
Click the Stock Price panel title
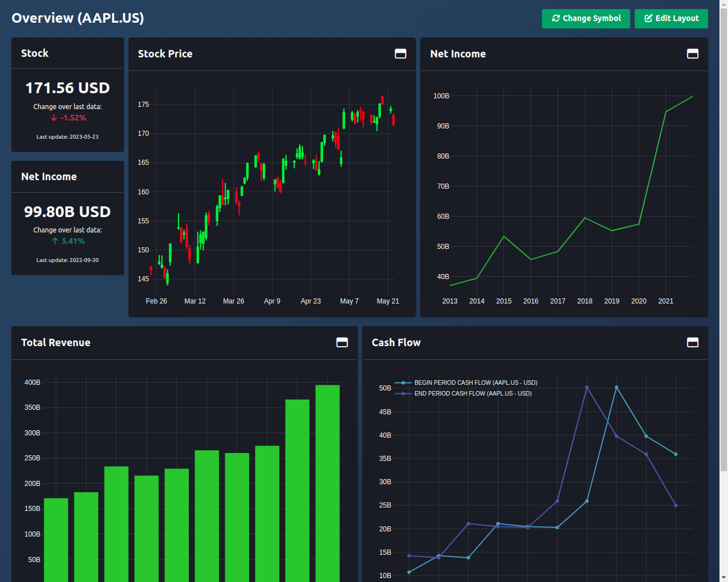(165, 53)
